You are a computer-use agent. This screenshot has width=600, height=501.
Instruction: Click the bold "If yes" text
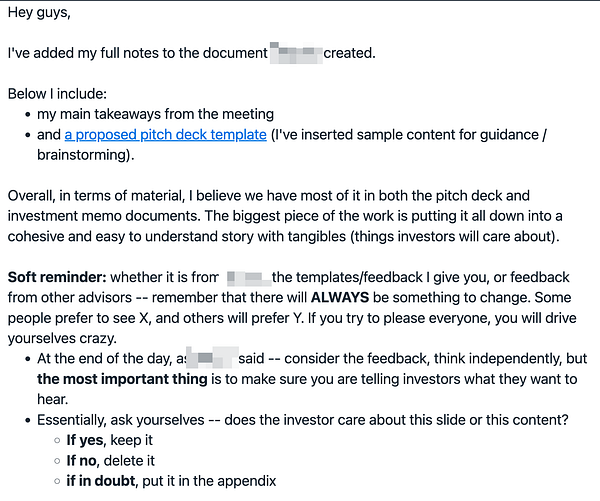tap(85, 440)
